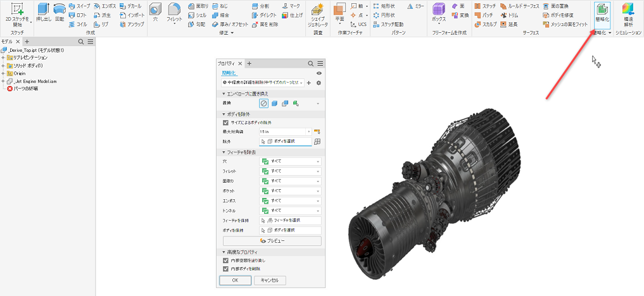Choose the 勾配 draft tool

click(198, 24)
